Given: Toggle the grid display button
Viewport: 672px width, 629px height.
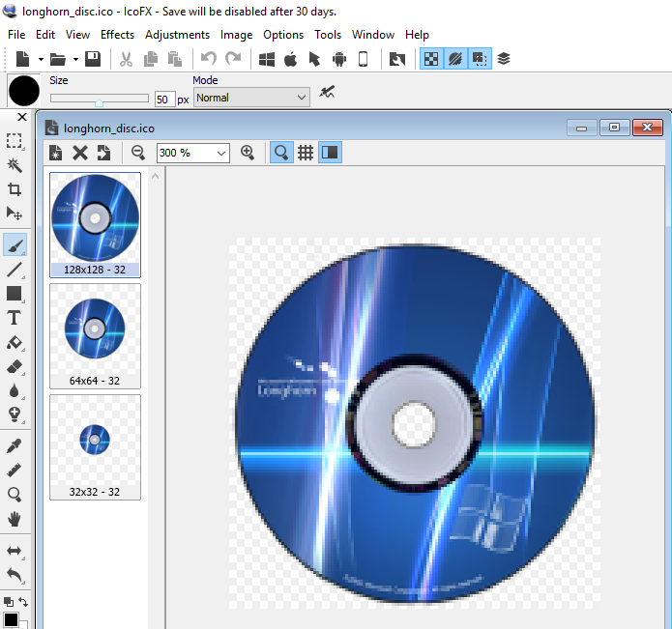Looking at the screenshot, I should point(306,153).
